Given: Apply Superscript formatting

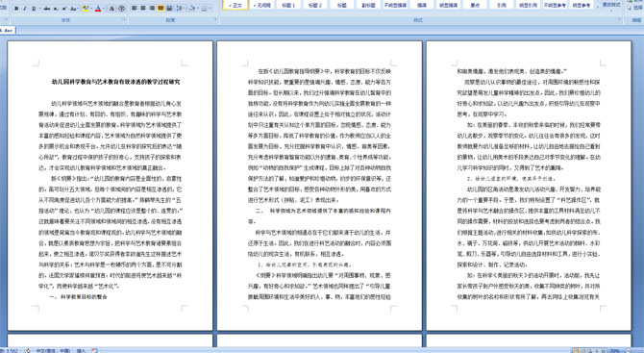Looking at the screenshot, I should coord(64,9).
